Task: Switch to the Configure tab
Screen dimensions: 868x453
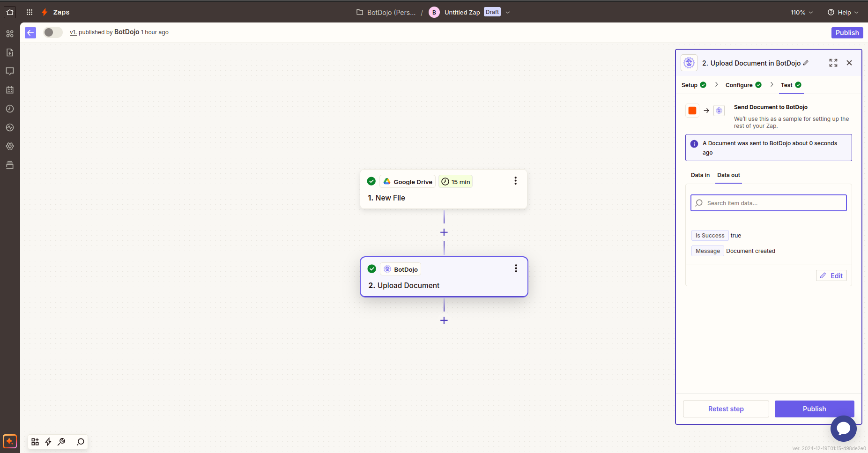Action: tap(743, 85)
